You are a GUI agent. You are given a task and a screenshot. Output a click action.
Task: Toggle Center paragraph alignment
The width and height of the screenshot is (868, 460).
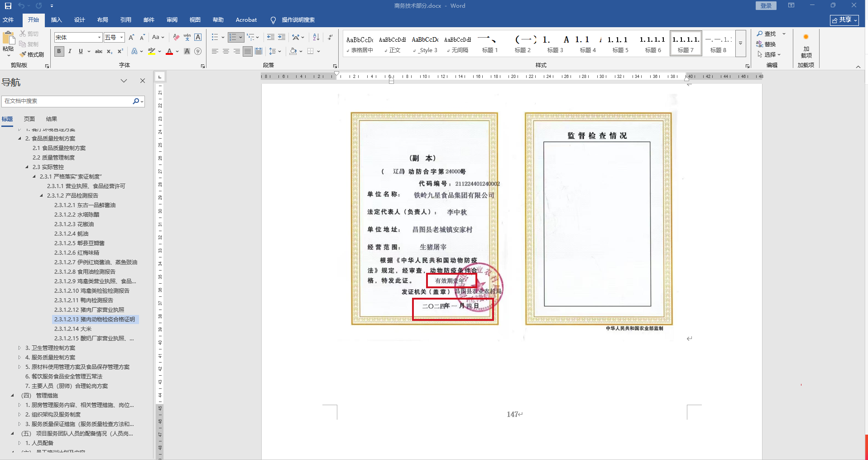pos(226,51)
